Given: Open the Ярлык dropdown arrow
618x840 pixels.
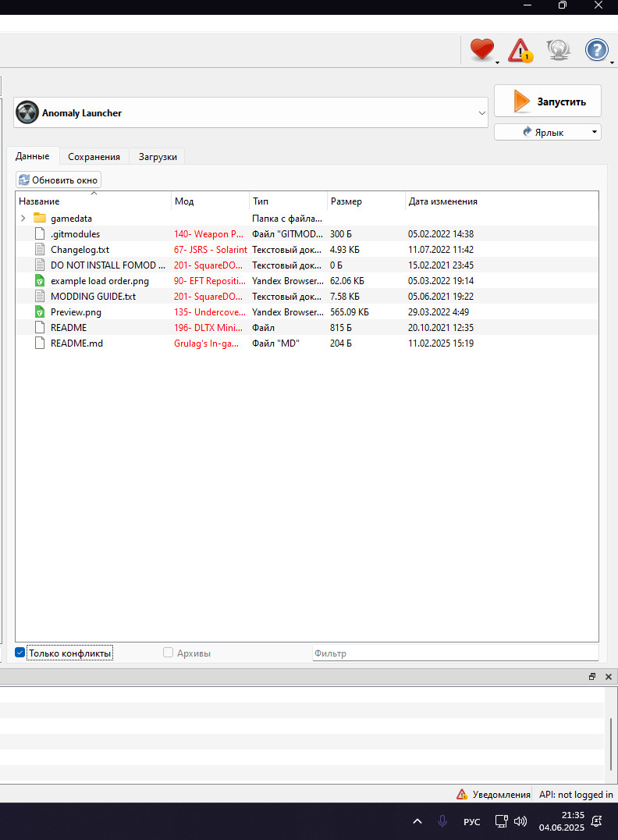Looking at the screenshot, I should pos(595,132).
